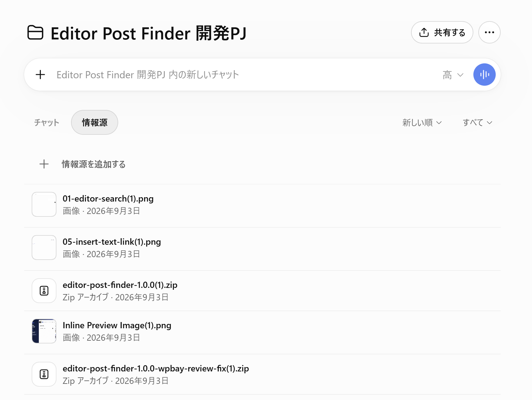The image size is (532, 400).
Task: Select the 情報源 tab
Action: pos(95,122)
